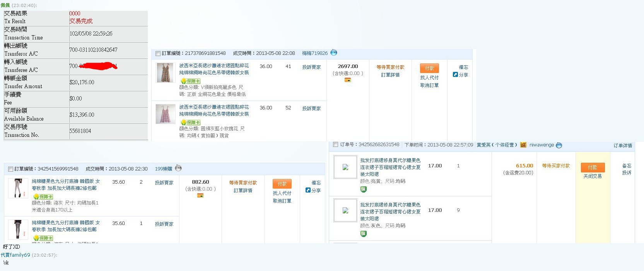Screen dimensions: 644x271
Task: Pay the 615.00 order with 付款
Action: click(x=593, y=167)
